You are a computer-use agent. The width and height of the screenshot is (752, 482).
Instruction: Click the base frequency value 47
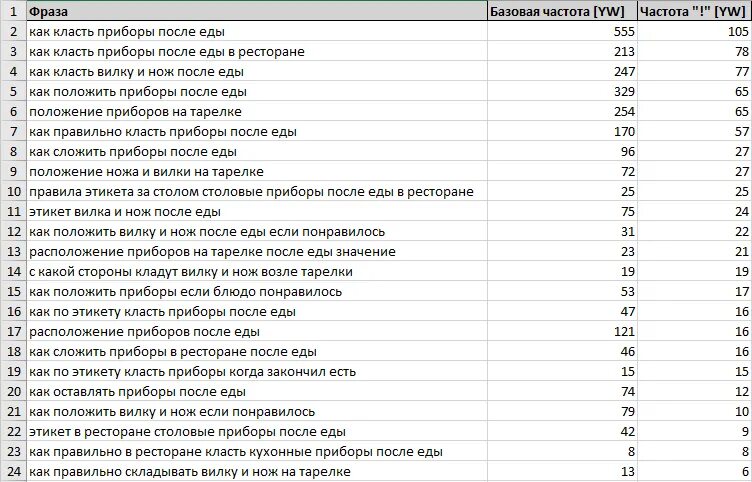(628, 312)
